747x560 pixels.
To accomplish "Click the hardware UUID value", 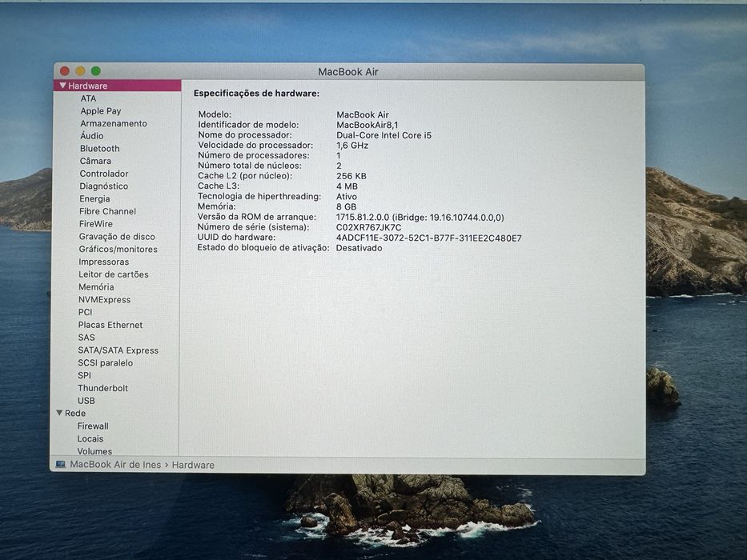I will click(x=429, y=238).
